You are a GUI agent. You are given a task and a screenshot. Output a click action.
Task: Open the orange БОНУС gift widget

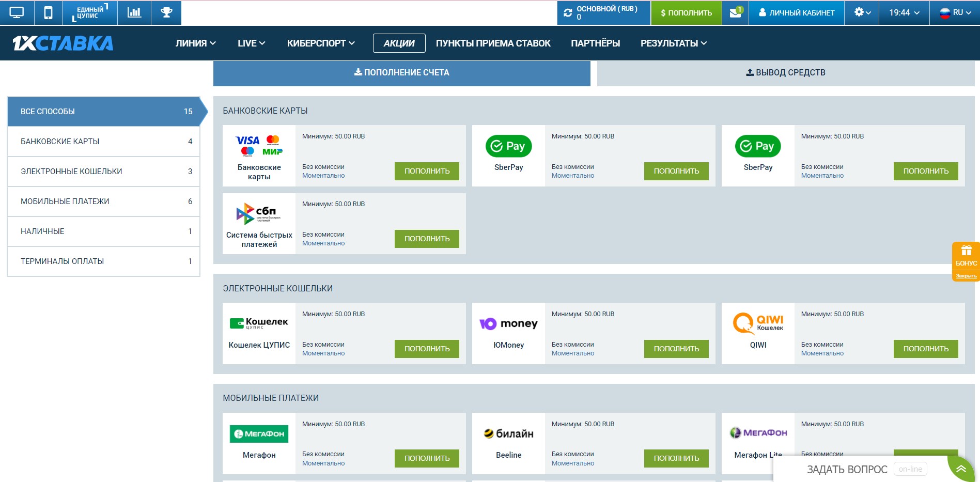(x=966, y=256)
